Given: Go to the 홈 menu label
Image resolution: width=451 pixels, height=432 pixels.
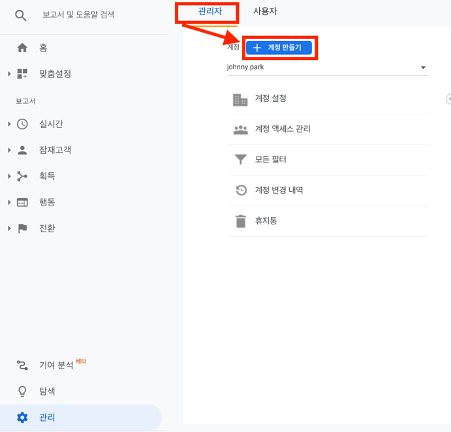Looking at the screenshot, I should (x=43, y=48).
